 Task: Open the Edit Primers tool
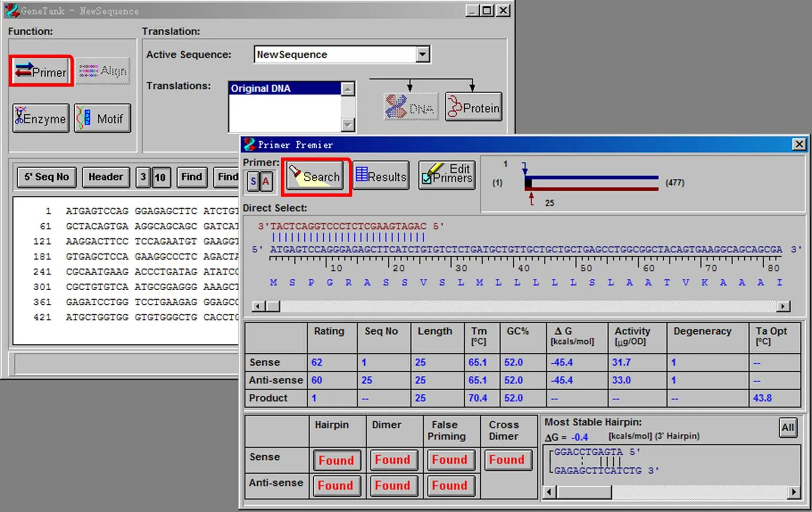447,175
